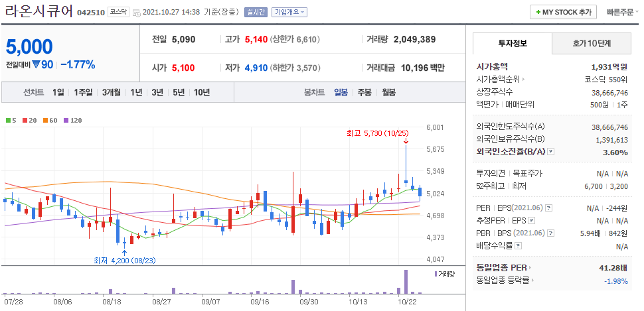
Task: Click the 시가 value 5,100
Action: tap(183, 68)
